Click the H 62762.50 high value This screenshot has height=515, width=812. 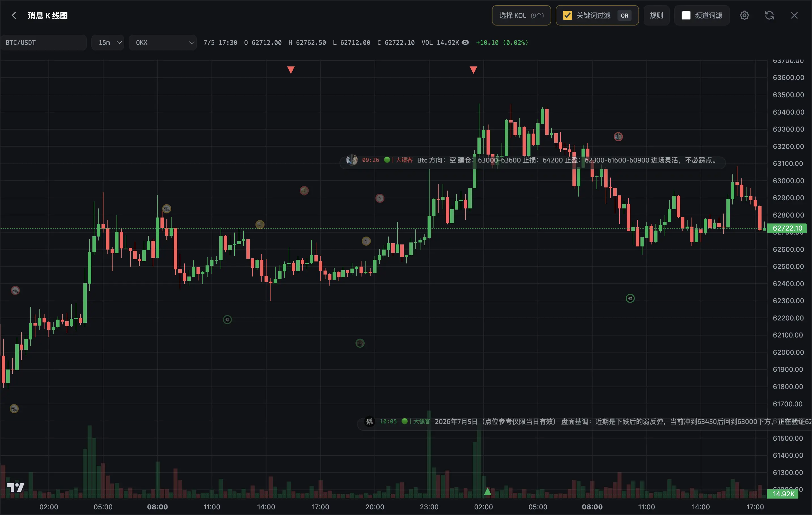click(x=307, y=43)
